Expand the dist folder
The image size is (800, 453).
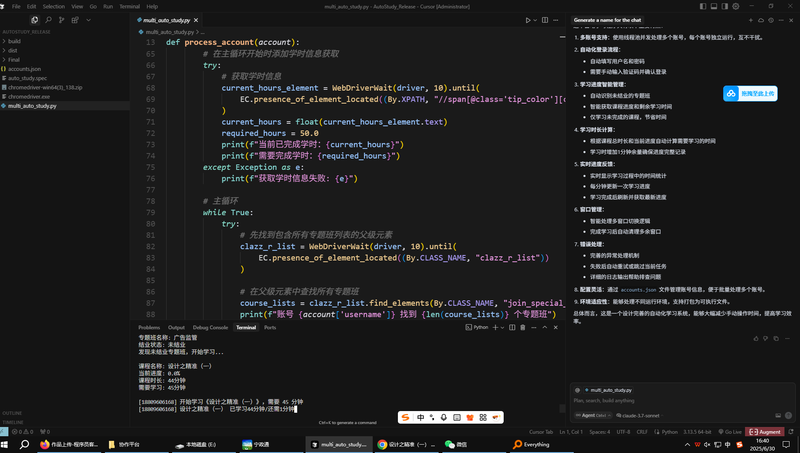click(13, 51)
